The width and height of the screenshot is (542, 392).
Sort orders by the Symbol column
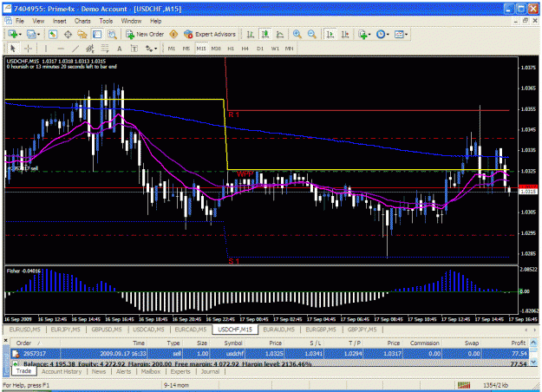click(233, 343)
